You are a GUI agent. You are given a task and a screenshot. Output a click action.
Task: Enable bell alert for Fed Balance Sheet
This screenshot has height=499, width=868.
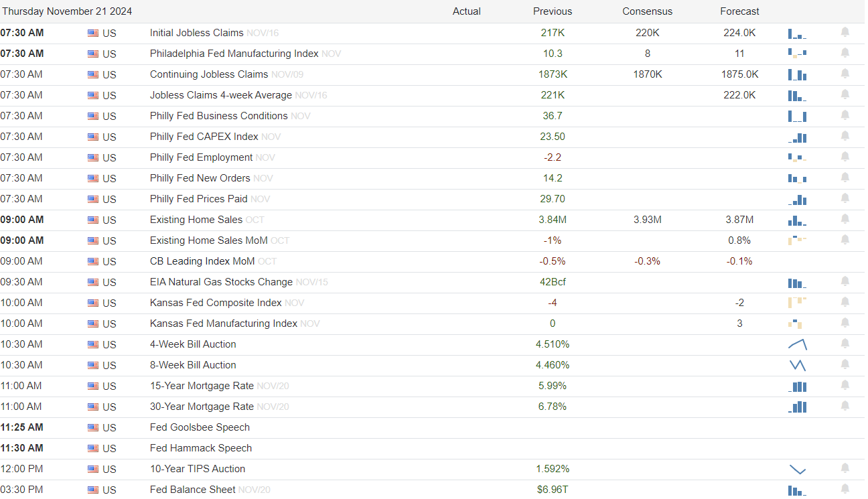point(845,489)
